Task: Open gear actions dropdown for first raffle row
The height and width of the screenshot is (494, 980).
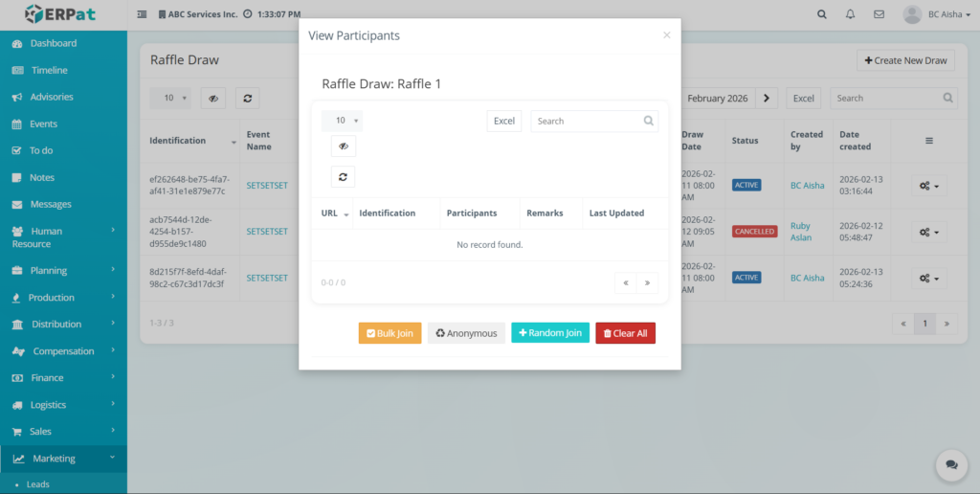Action: click(x=928, y=186)
